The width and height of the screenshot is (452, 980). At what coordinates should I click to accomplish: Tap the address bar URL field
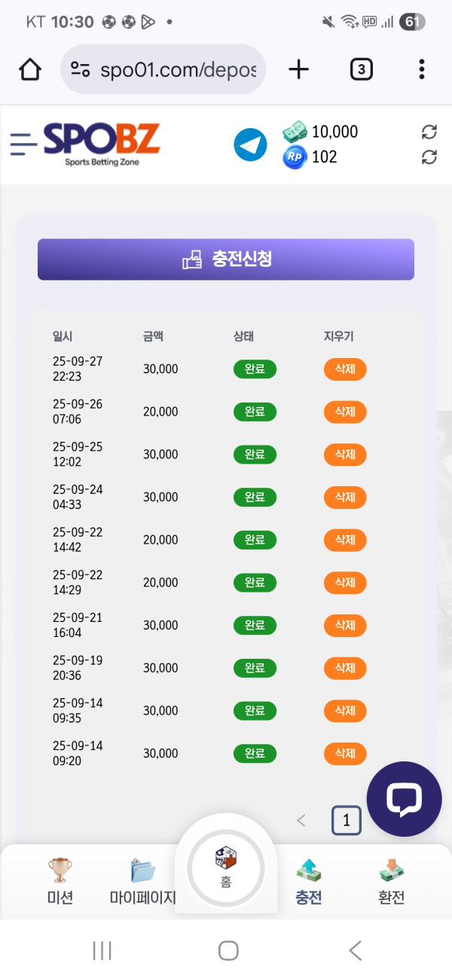179,70
